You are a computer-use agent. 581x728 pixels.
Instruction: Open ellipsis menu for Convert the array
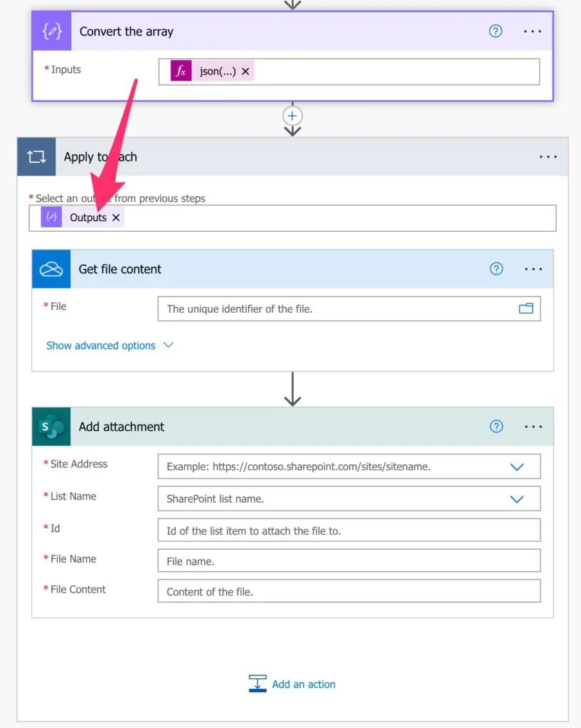pyautogui.click(x=533, y=31)
